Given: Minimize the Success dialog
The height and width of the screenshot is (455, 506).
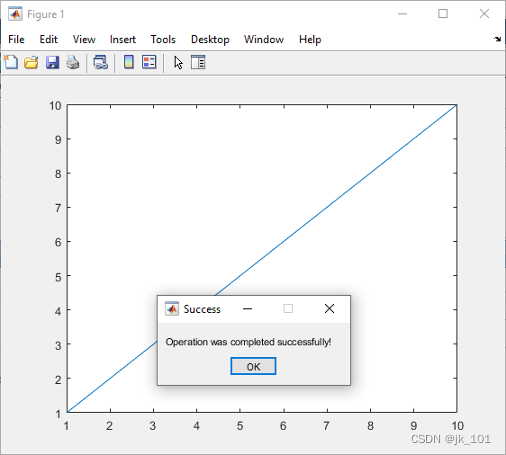Looking at the screenshot, I should (247, 309).
